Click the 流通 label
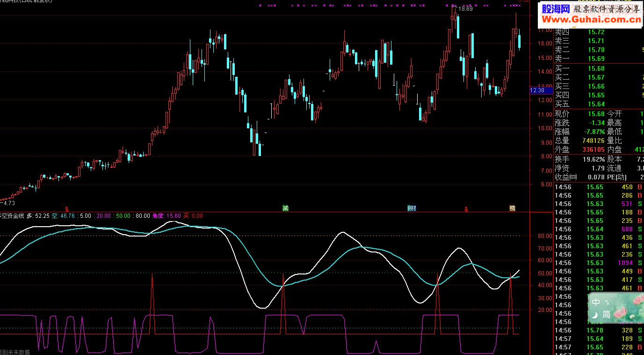 [x=615, y=168]
